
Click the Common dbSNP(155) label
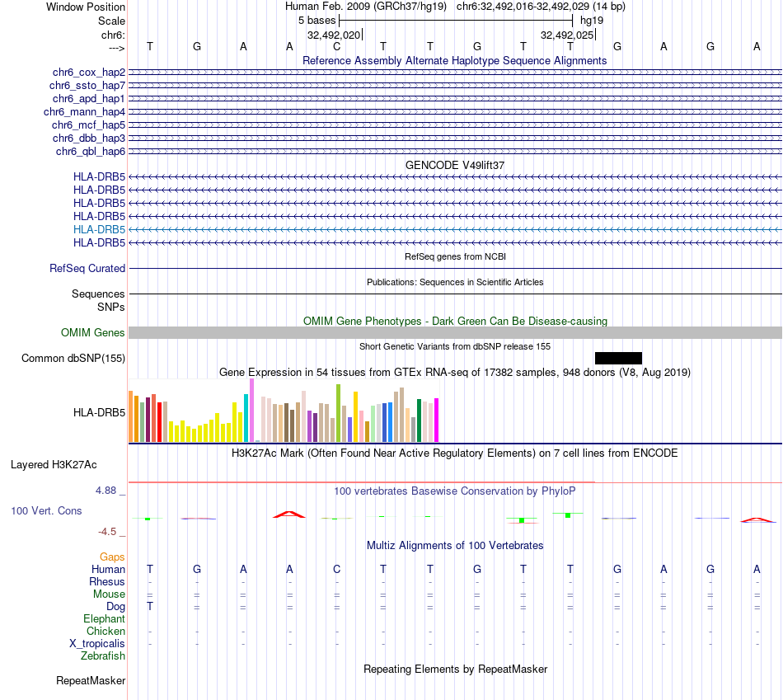click(x=73, y=358)
